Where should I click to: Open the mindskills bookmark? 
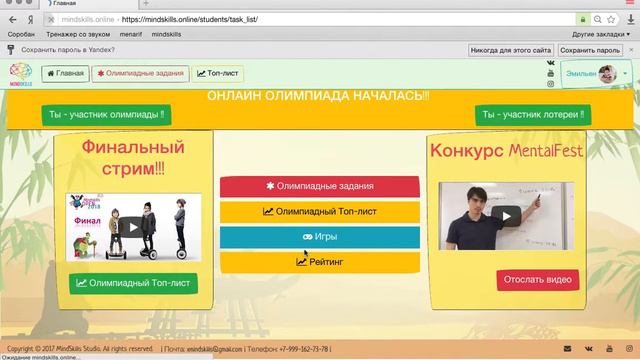[166, 34]
